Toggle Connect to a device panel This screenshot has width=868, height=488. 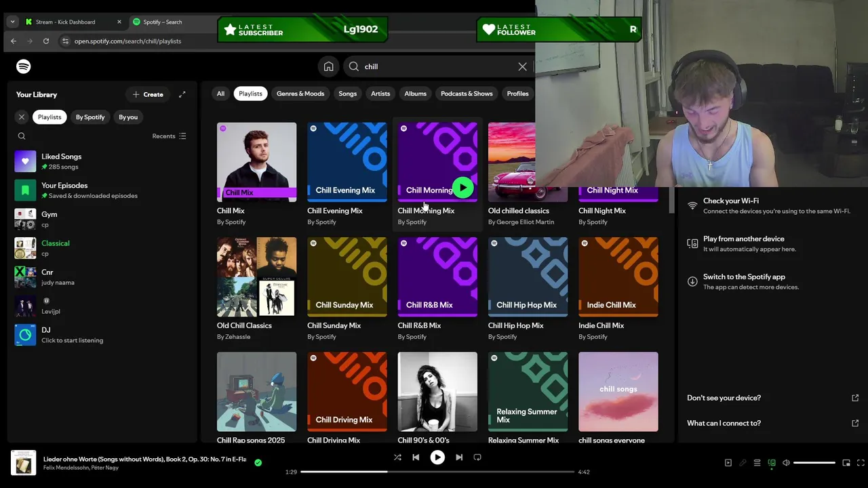(x=772, y=463)
